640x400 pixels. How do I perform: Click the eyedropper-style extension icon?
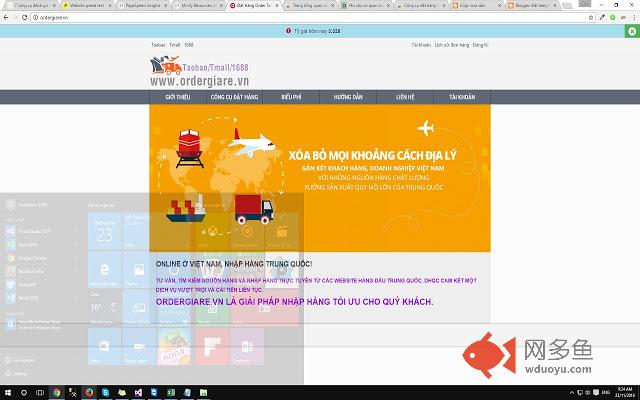click(602, 18)
